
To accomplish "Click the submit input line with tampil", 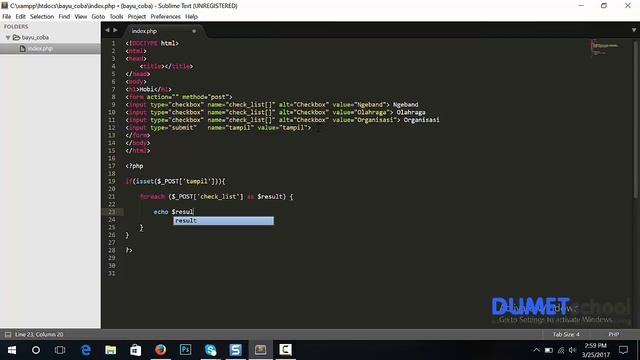I will click(218, 128).
